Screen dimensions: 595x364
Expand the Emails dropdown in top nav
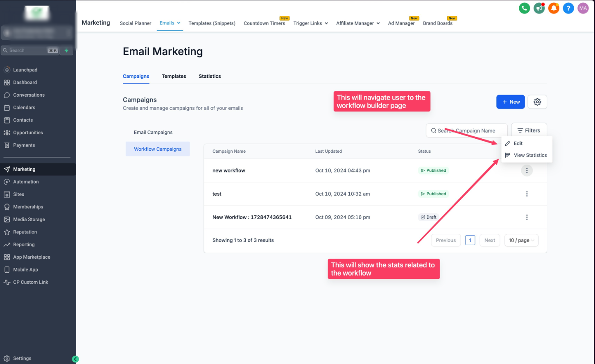click(170, 23)
